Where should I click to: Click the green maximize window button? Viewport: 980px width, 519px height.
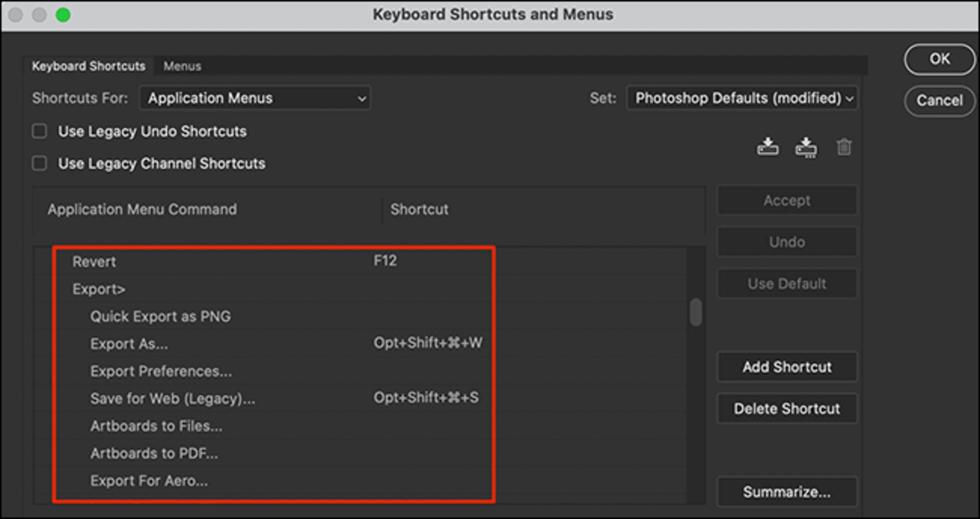point(63,15)
